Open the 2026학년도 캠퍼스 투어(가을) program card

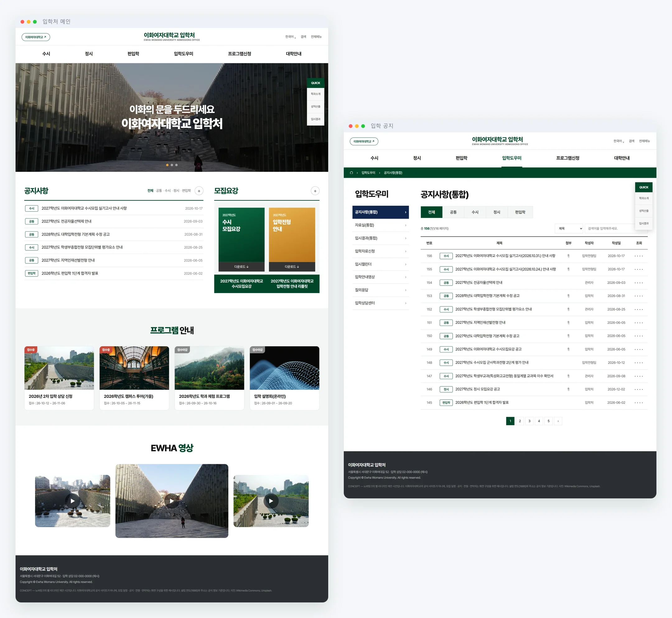coord(134,378)
